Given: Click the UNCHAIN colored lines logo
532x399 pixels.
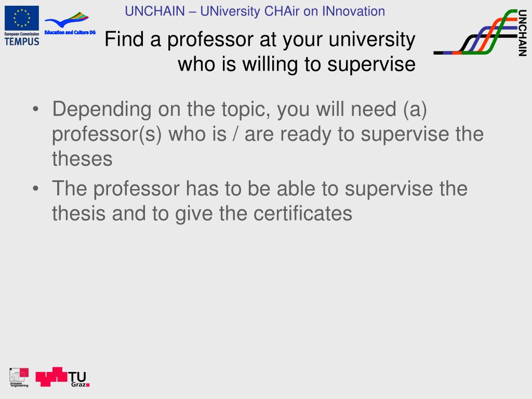Looking at the screenshot, I should 475,32.
